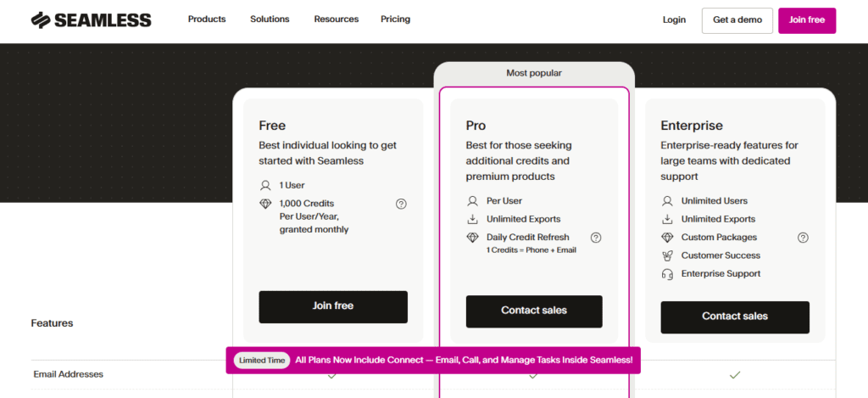The width and height of the screenshot is (868, 398).
Task: Open the Solutions menu
Action: click(270, 20)
